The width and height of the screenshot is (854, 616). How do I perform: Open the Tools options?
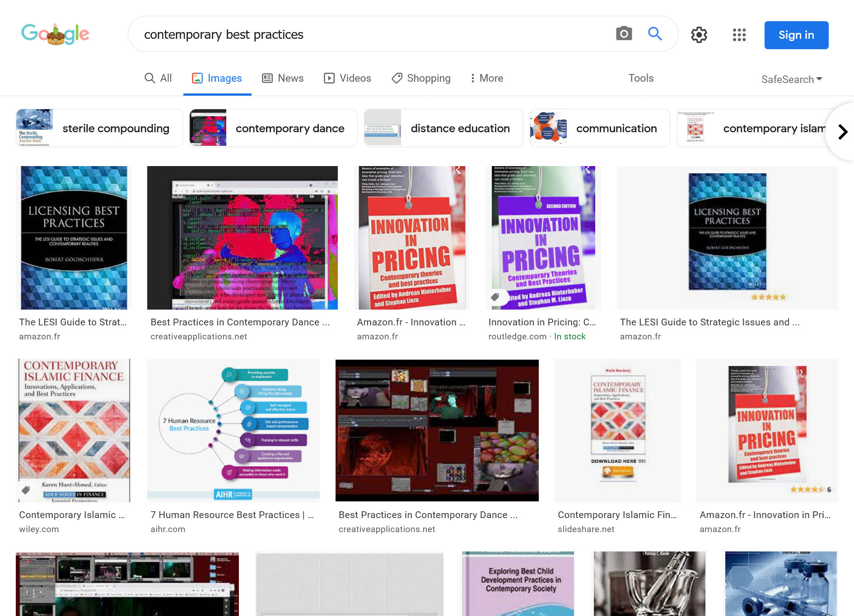coord(641,78)
